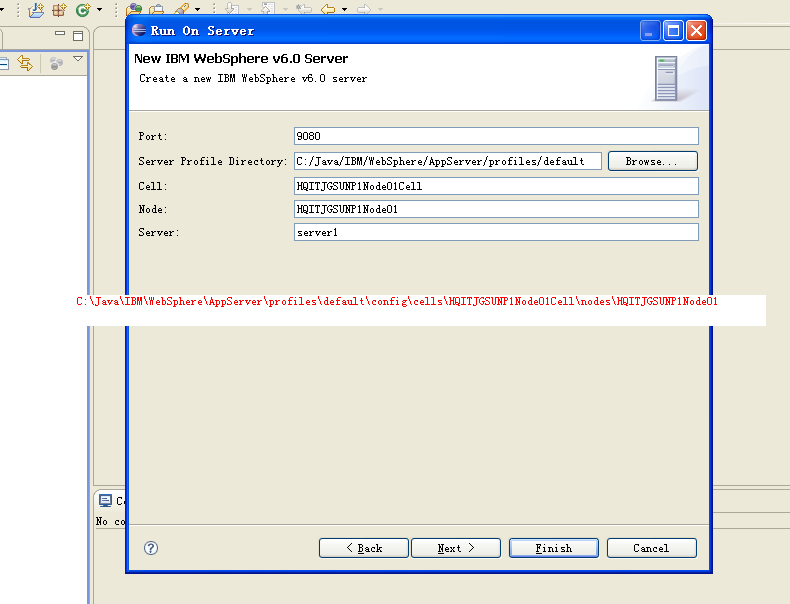
Task: Toggle Link with Editor in left panel
Action: [x=25, y=63]
